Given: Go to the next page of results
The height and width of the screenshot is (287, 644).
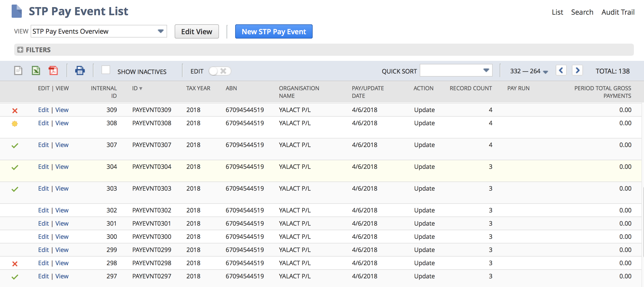Looking at the screenshot, I should pyautogui.click(x=577, y=70).
